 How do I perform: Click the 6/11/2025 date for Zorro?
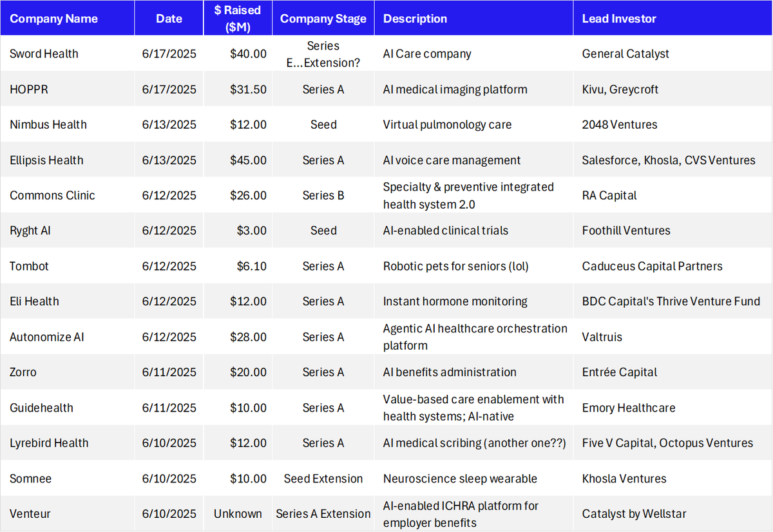click(x=169, y=372)
